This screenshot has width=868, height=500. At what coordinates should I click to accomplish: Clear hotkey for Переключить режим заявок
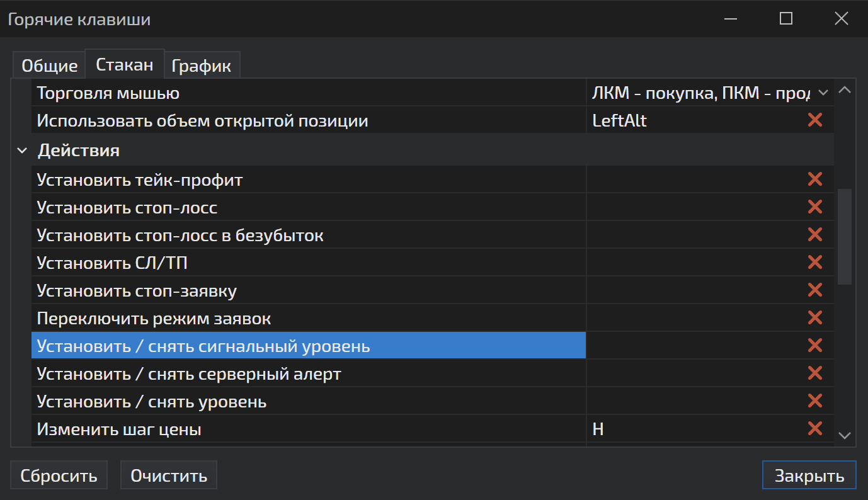[x=814, y=317]
